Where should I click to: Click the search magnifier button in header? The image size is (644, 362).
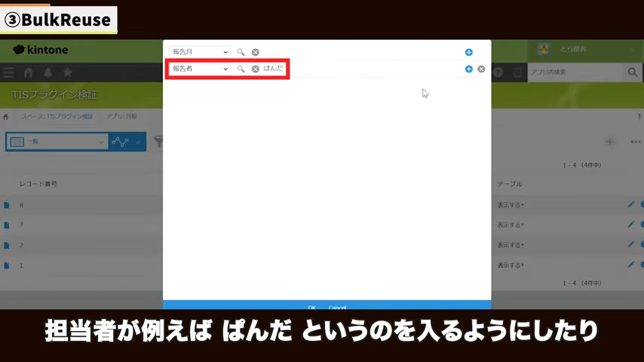[633, 72]
